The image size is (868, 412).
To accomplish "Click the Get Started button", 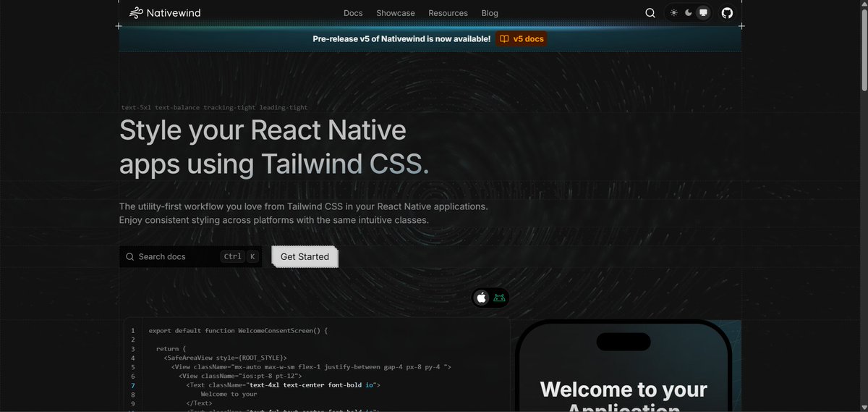I will point(305,256).
